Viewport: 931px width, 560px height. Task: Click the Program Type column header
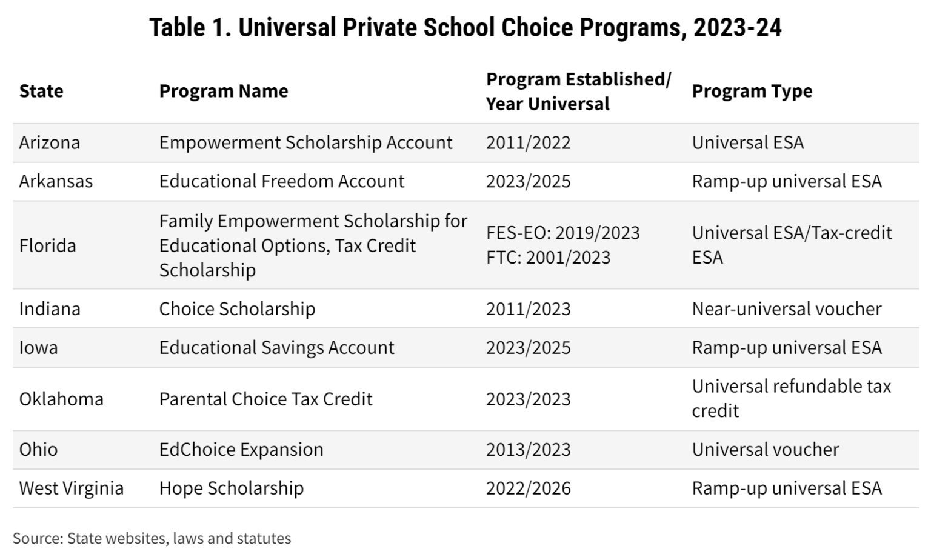752,91
